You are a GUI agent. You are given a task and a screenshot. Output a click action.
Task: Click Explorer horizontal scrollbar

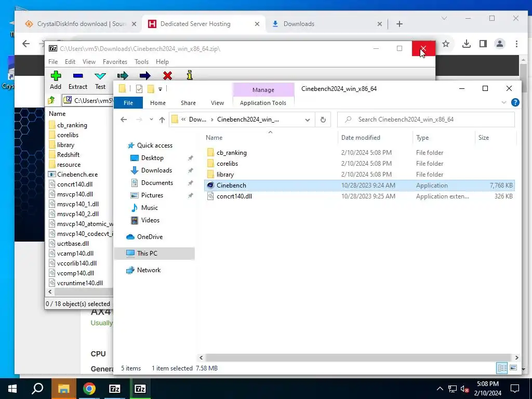pyautogui.click(x=358, y=357)
